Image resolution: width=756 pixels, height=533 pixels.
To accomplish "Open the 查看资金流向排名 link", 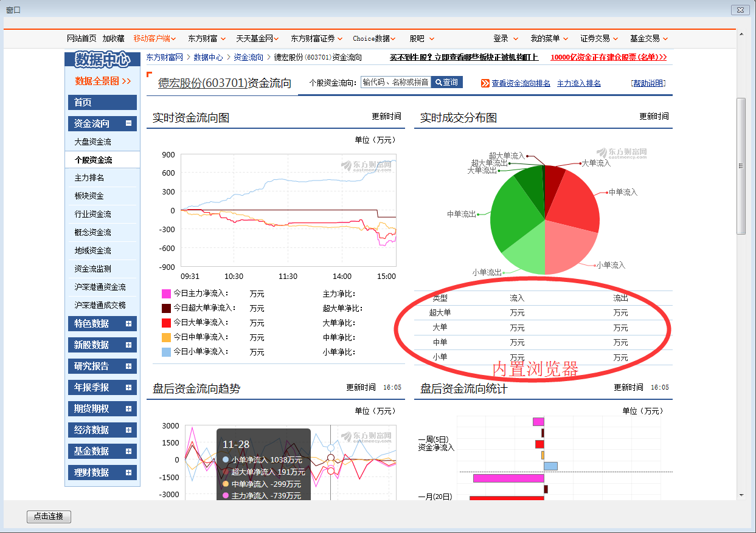I will (x=521, y=83).
